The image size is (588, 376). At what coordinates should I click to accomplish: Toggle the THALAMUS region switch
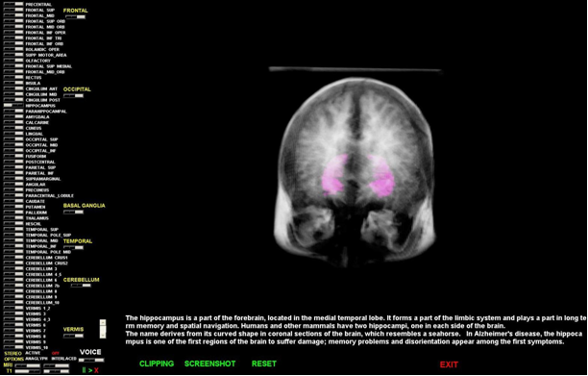[x=13, y=218]
